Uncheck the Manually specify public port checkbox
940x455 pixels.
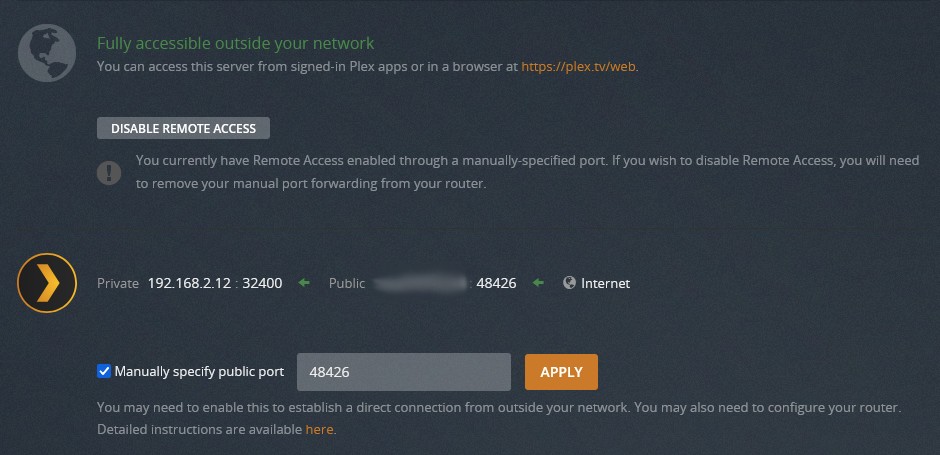[104, 371]
